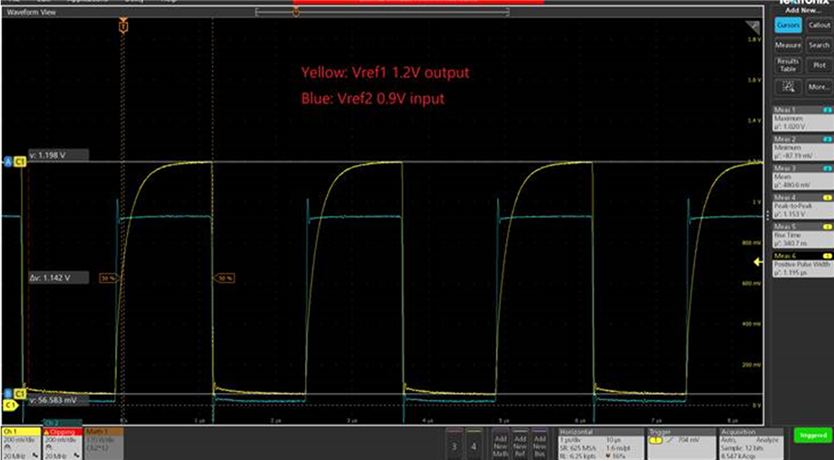Click the waveform view corner triangle icon

753,28
